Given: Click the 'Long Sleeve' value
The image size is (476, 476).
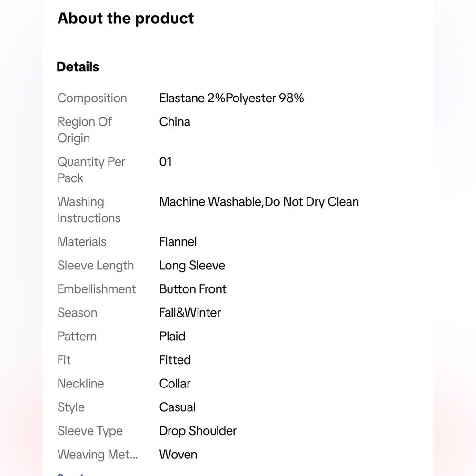Looking at the screenshot, I should tap(192, 266).
